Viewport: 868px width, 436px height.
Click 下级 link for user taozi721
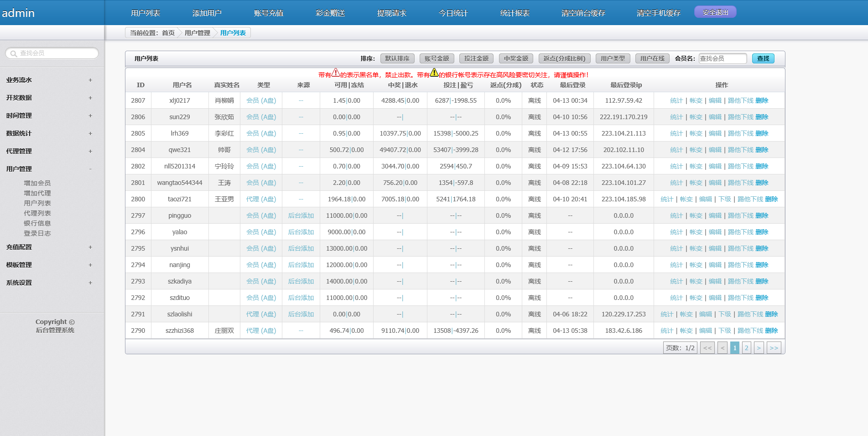pyautogui.click(x=725, y=199)
